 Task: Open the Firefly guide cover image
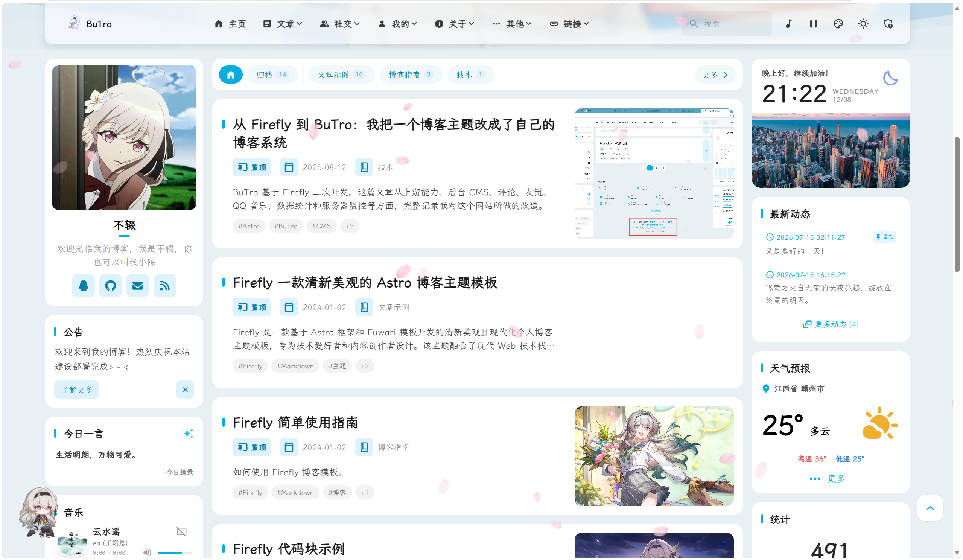654,456
